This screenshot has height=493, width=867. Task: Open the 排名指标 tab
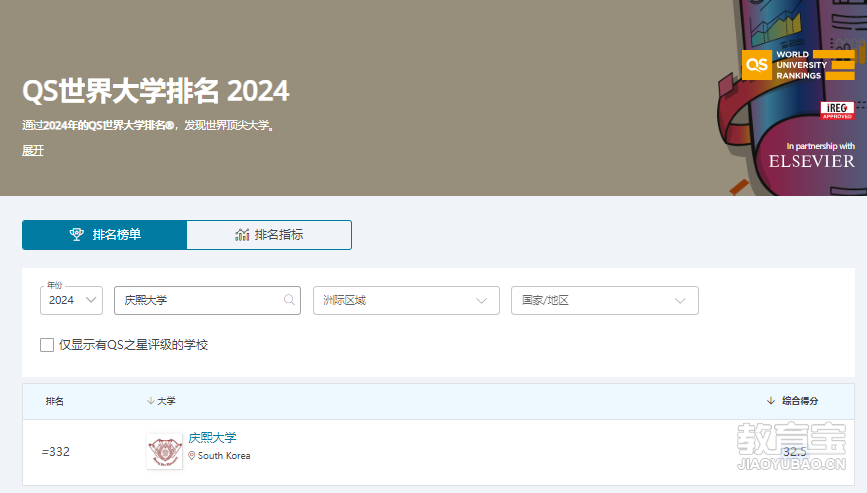(269, 235)
